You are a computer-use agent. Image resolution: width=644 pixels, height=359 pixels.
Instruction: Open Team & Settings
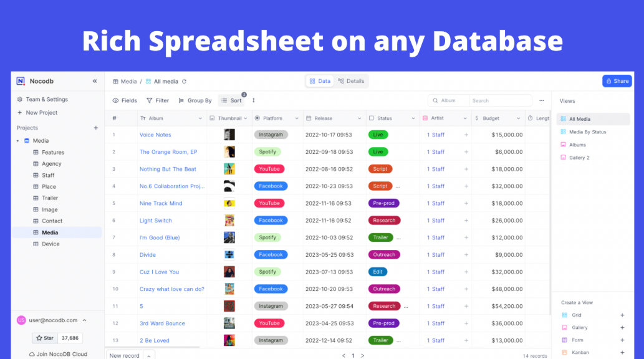point(42,99)
